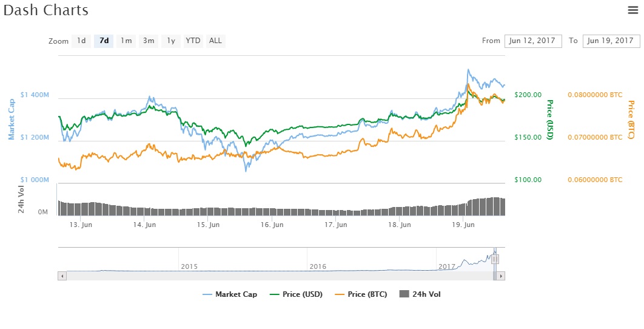Viewport: 644px width, 329px height.
Task: Click the Price (BTC) axis title
Action: (631, 119)
